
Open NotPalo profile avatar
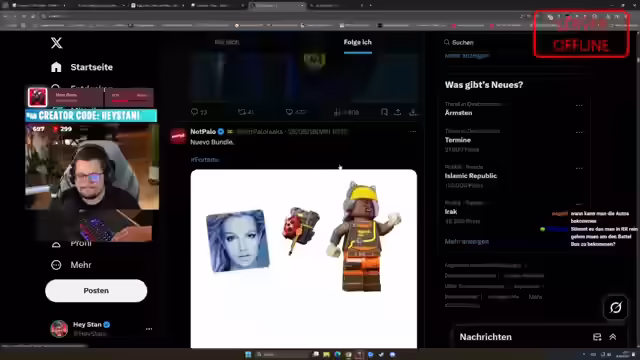[x=178, y=136]
